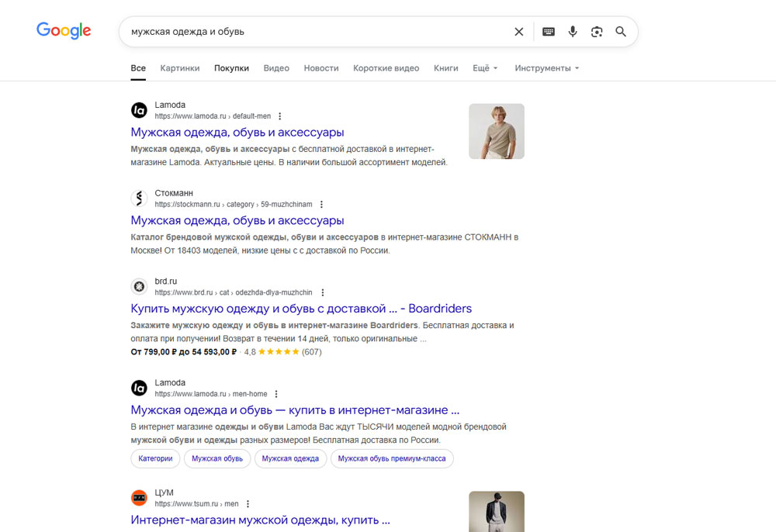Open more options for brd.ru result

tap(323, 292)
